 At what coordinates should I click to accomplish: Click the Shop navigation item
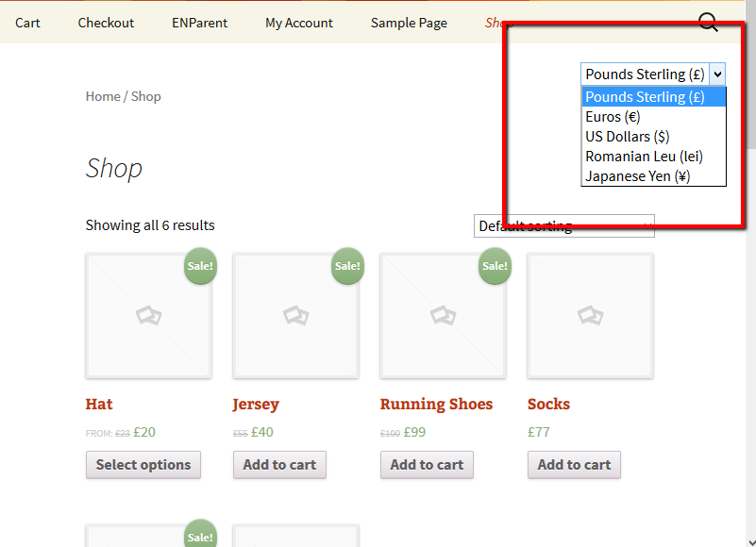(x=499, y=23)
